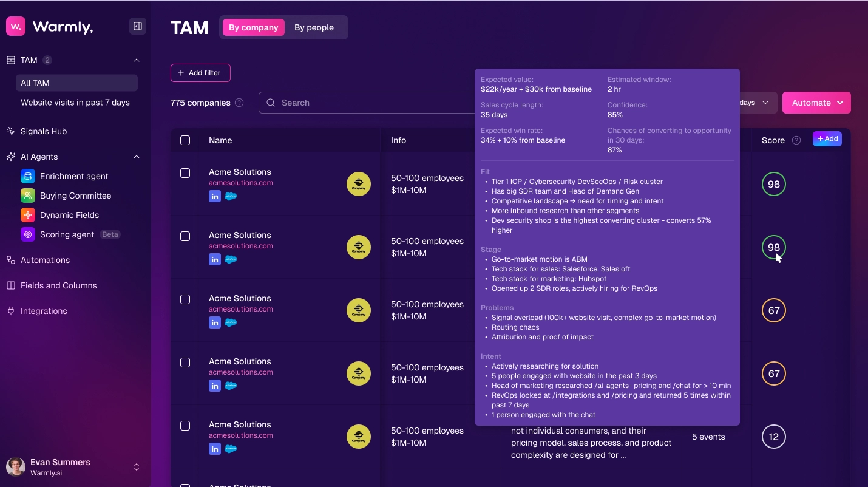Select All TAM in sidebar

(x=76, y=83)
